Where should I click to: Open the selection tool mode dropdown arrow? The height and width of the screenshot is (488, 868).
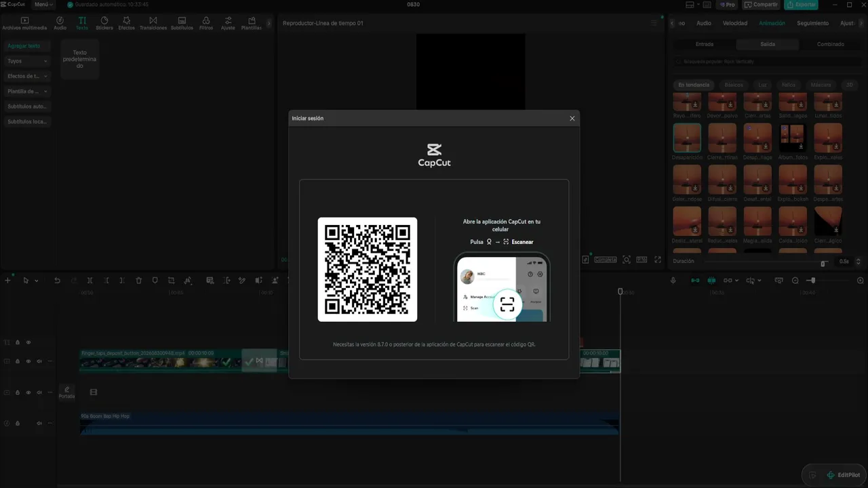(35, 281)
